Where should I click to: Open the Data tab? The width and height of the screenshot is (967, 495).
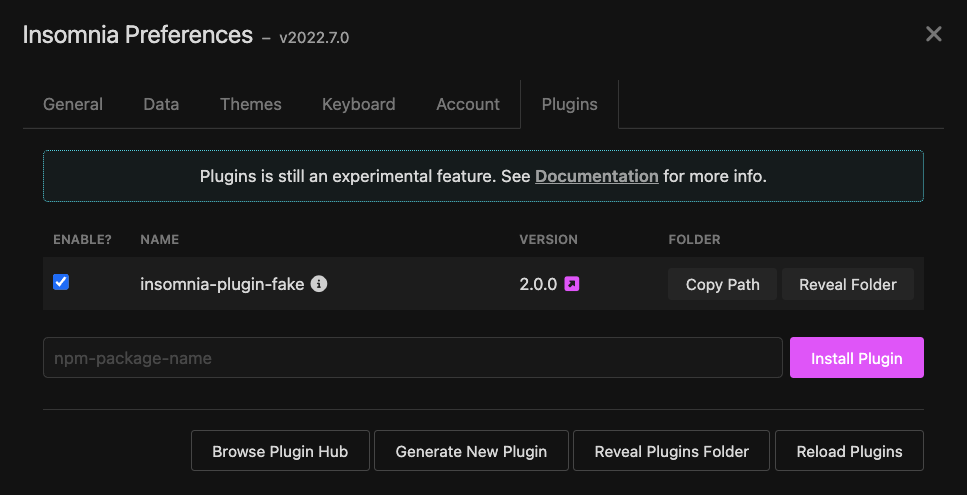point(161,104)
